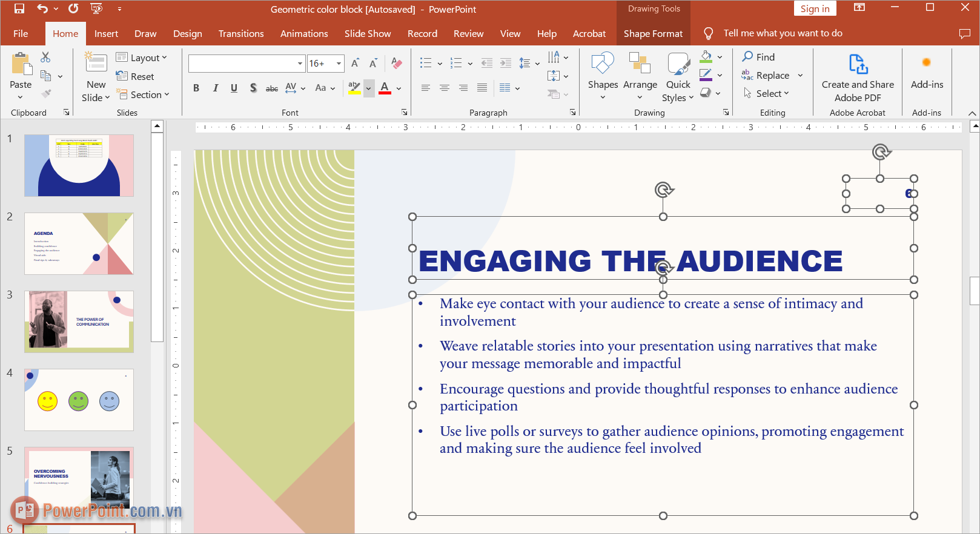Open the font size dropdown

339,63
